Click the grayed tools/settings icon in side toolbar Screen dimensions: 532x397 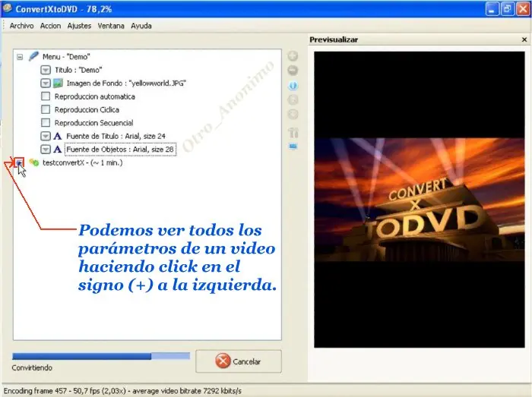293,132
